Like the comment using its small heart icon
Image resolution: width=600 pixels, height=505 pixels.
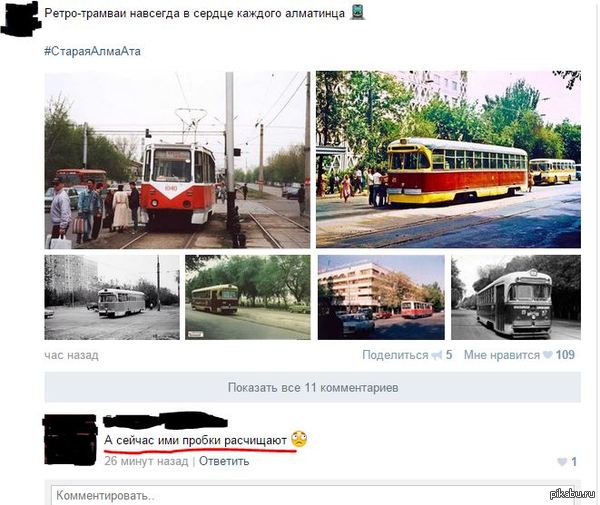pyautogui.click(x=562, y=462)
